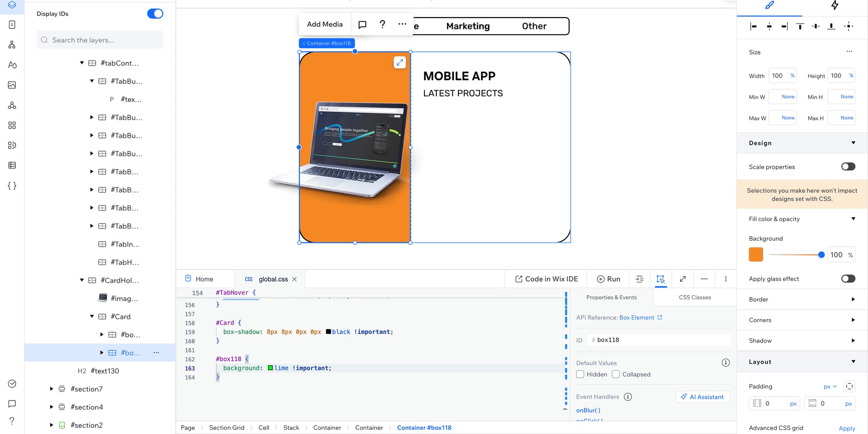Open the Help question mark in left sidebar
This screenshot has width=868, height=434.
tap(12, 420)
